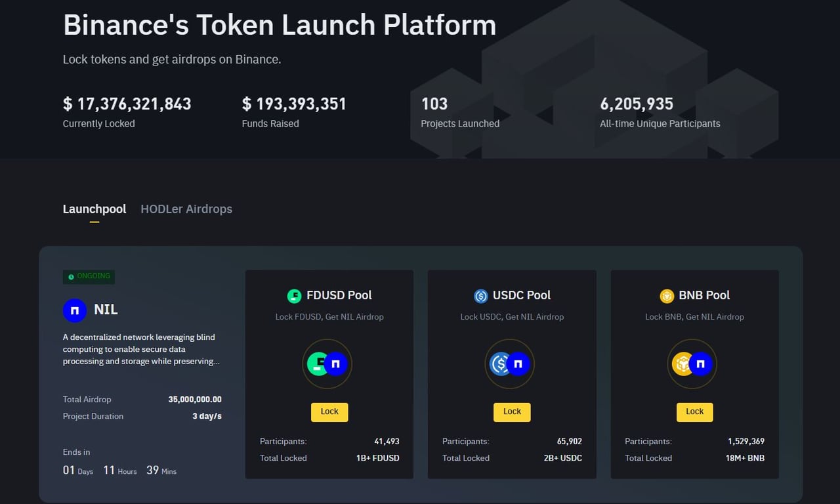This screenshot has height=504, width=840.
Task: Click the BNB icon beside pool title
Action: (667, 296)
